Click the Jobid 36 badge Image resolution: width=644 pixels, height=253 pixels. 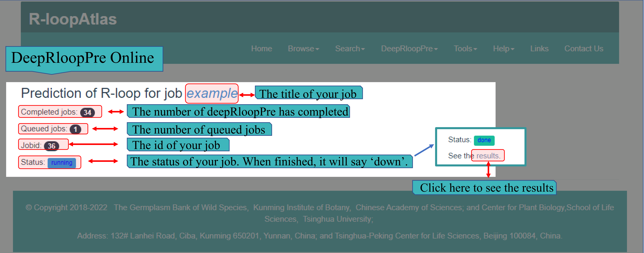pyautogui.click(x=52, y=146)
